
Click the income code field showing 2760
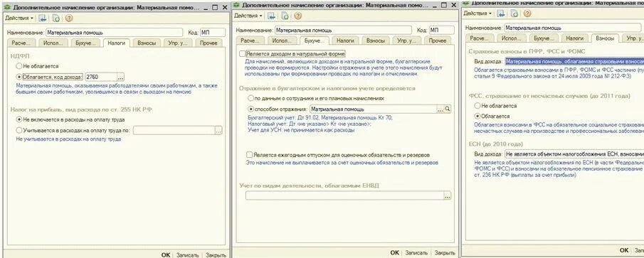pos(100,77)
